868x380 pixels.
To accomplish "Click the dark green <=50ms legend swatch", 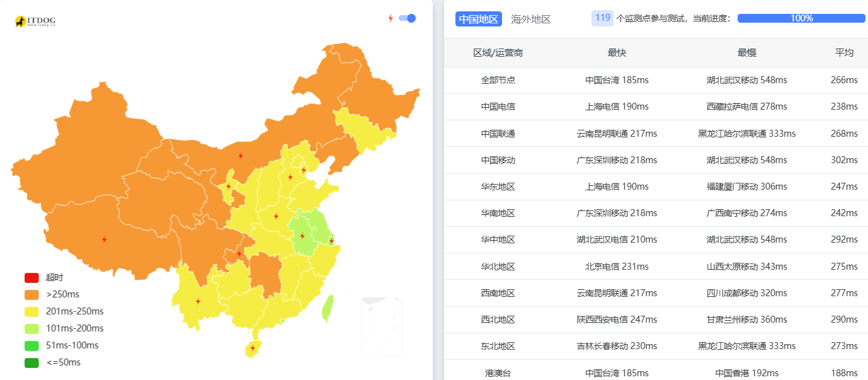I will tap(31, 362).
